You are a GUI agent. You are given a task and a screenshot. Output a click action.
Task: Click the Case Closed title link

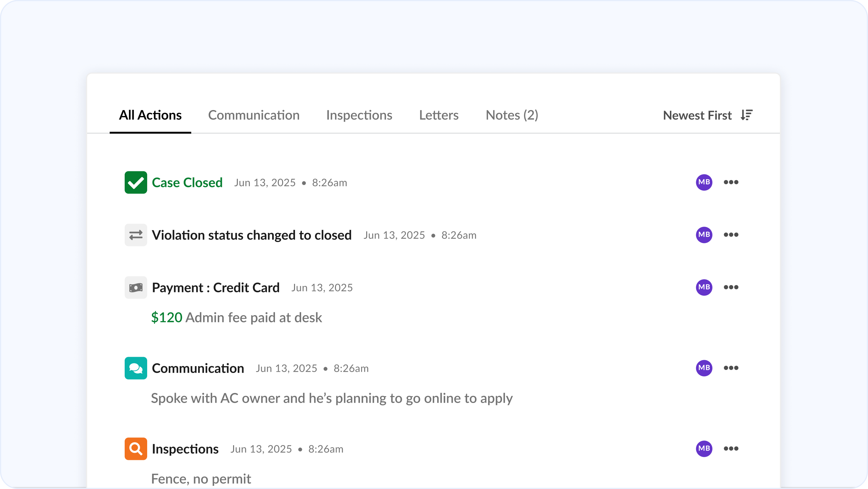click(187, 183)
